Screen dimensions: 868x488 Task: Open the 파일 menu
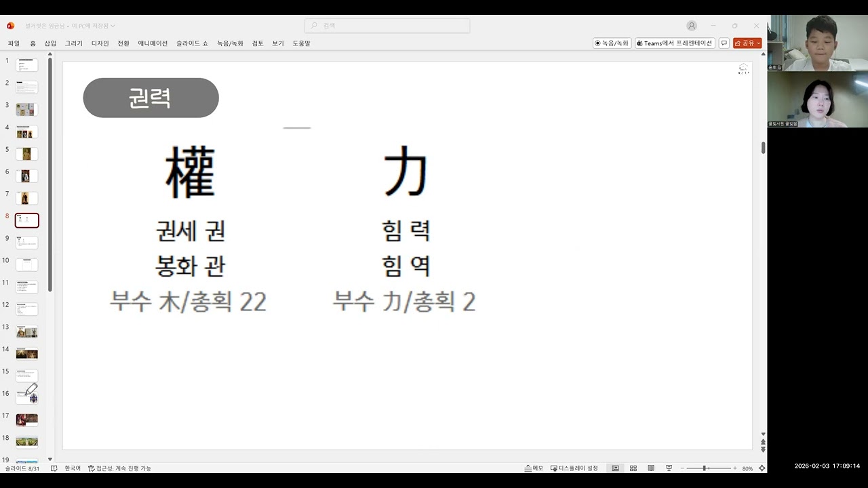[x=14, y=43]
